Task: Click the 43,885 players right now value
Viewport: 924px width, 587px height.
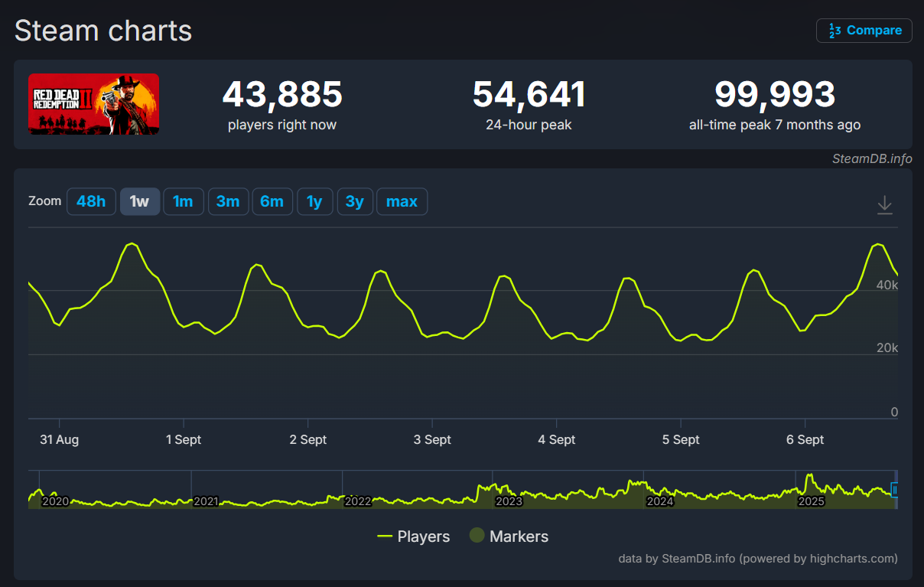Action: [x=282, y=94]
